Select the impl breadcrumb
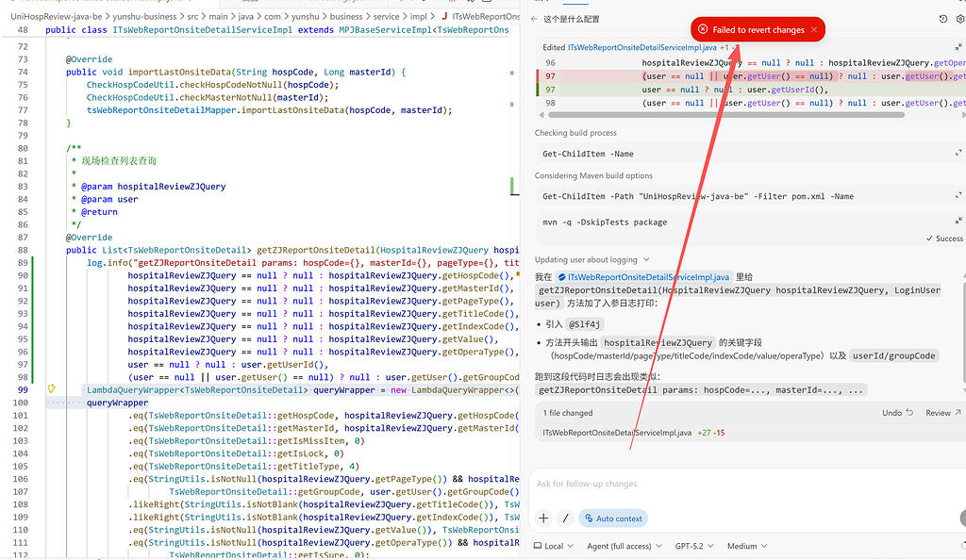Screen dimensions: 966x560 tap(418, 17)
